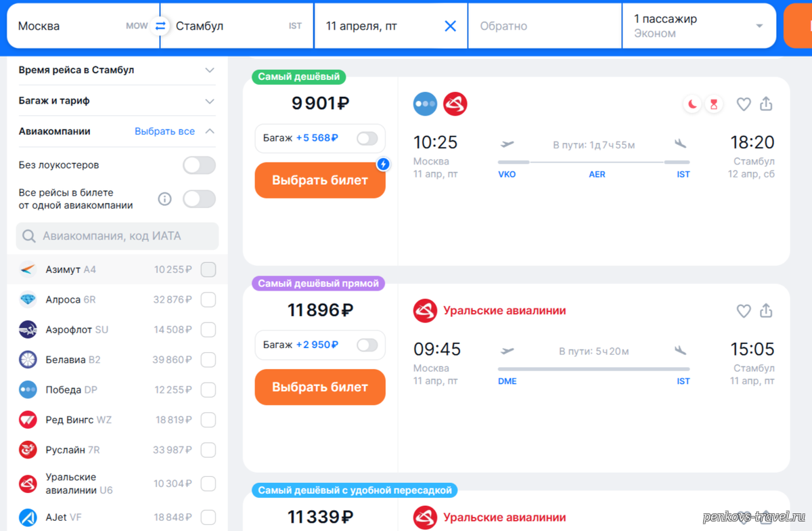This screenshot has height=531, width=812.
Task: Expand the Багаж и тариф section
Action: pos(210,101)
